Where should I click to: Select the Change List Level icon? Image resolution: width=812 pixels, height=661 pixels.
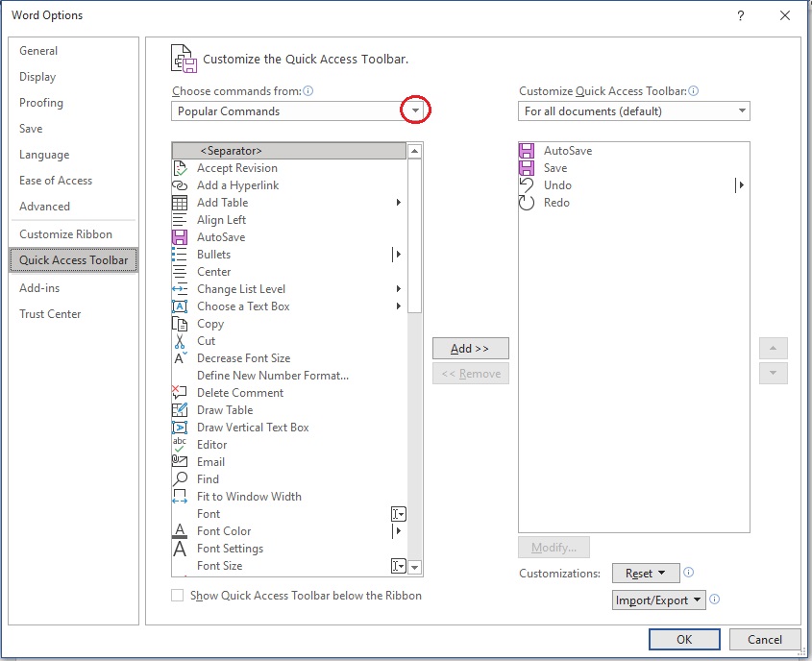click(180, 289)
